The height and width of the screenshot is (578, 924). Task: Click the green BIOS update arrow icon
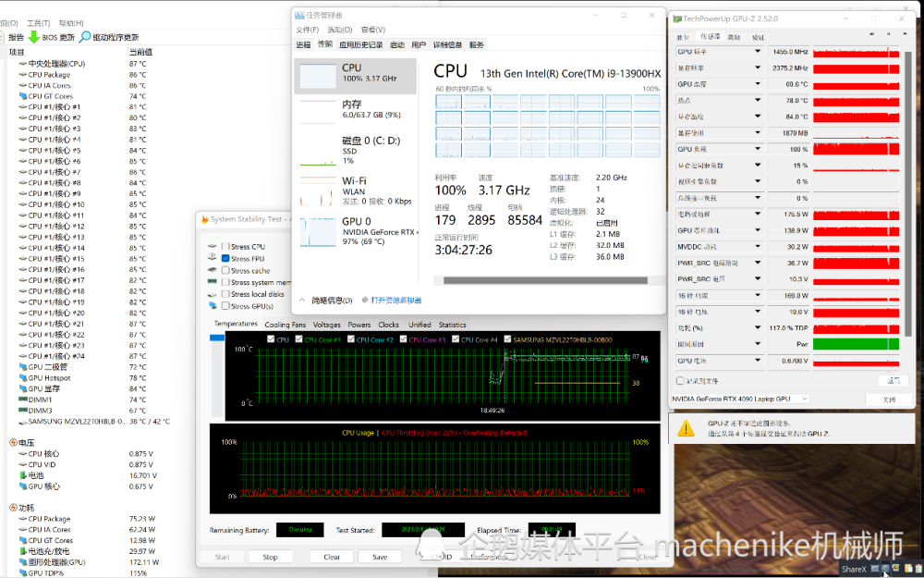click(34, 37)
